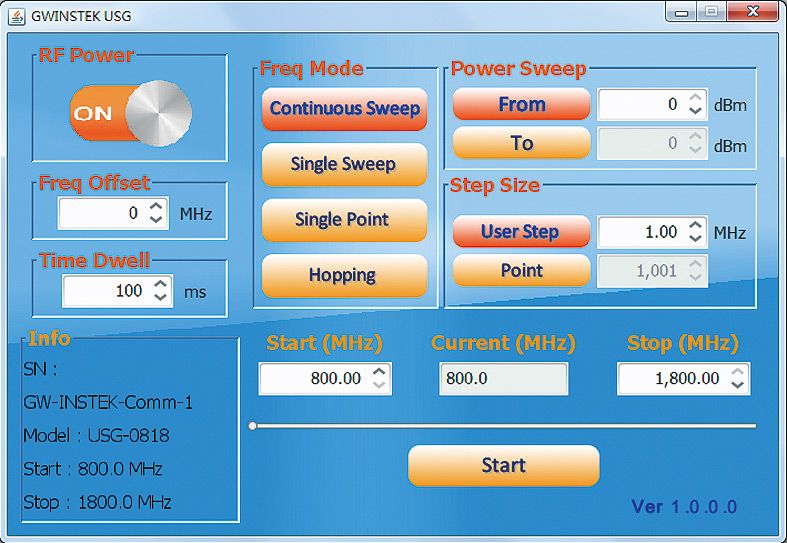
Task: Click the frequency sweep slider handle
Action: point(253,426)
